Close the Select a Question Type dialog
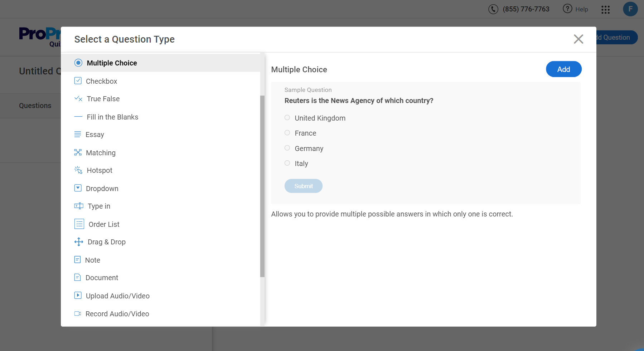 pos(578,39)
